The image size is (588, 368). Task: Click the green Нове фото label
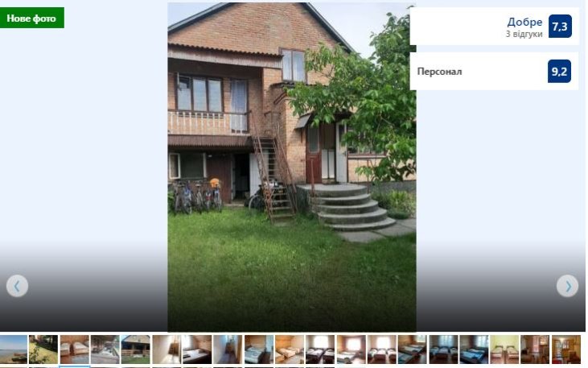coord(32,18)
